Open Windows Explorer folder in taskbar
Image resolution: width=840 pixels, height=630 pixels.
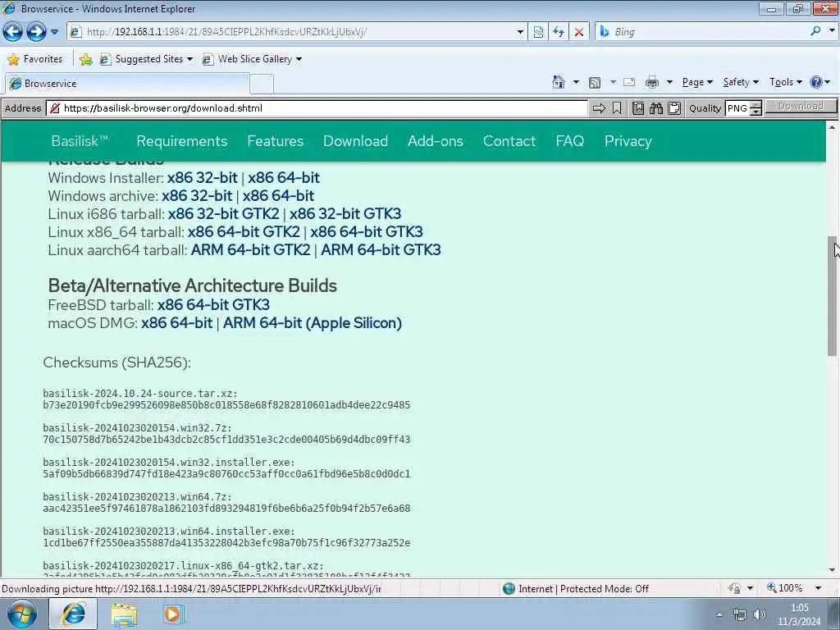click(124, 614)
